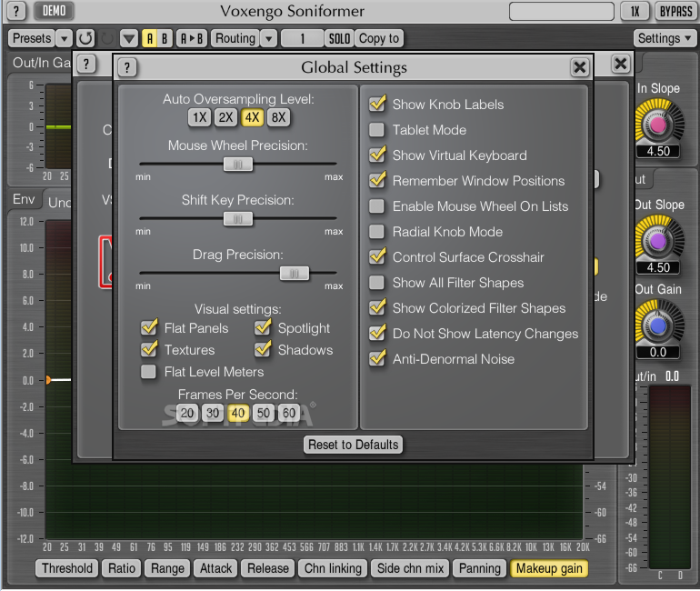Image resolution: width=700 pixels, height=591 pixels.
Task: Select the Ratio parameter tab
Action: [x=122, y=568]
